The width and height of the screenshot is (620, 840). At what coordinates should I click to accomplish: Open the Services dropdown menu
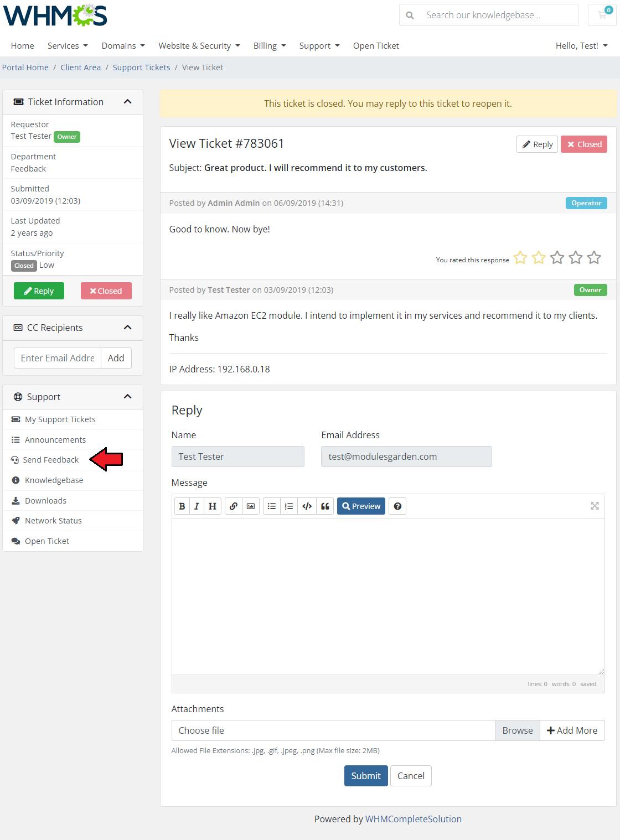[x=68, y=46]
